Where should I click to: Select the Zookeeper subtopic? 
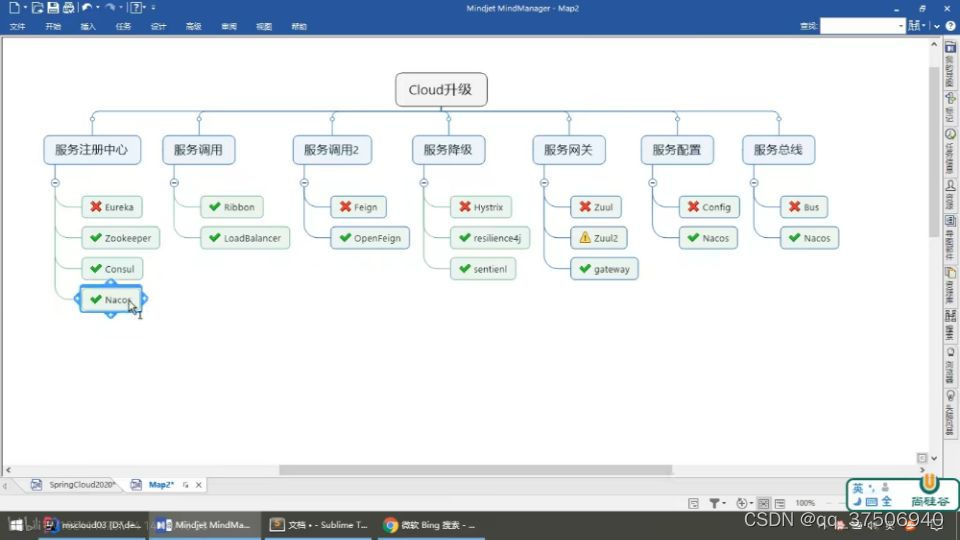point(121,238)
